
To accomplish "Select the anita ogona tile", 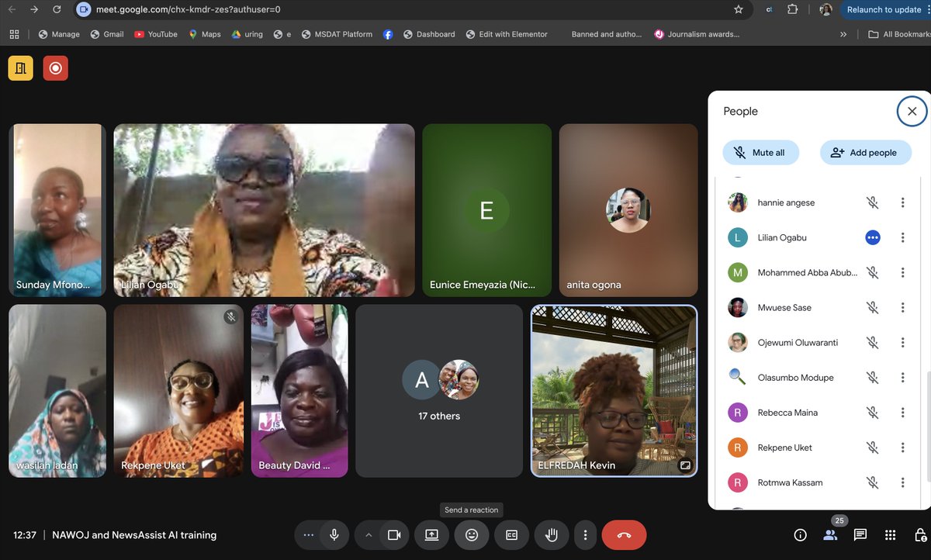I will point(628,210).
